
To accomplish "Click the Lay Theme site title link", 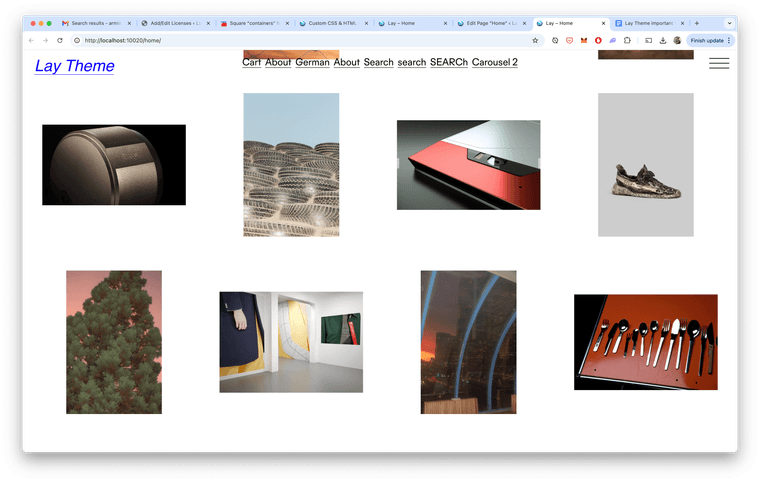I will click(74, 66).
